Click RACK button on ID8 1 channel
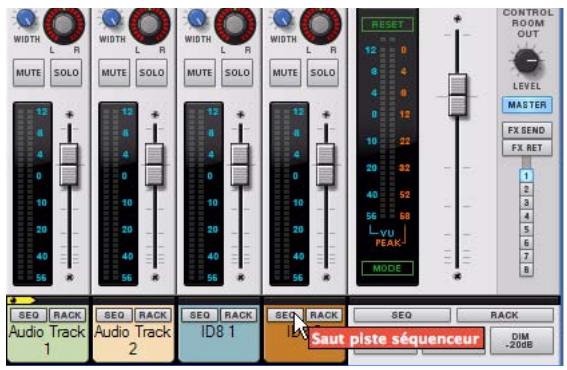This screenshot has height=370, width=567. click(x=238, y=315)
